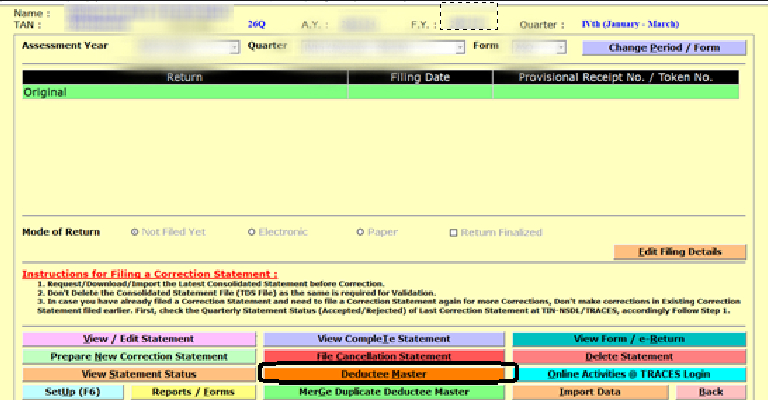The height and width of the screenshot is (400, 768).
Task: Select the Not Filed Yet radio option
Action: pyautogui.click(x=135, y=232)
